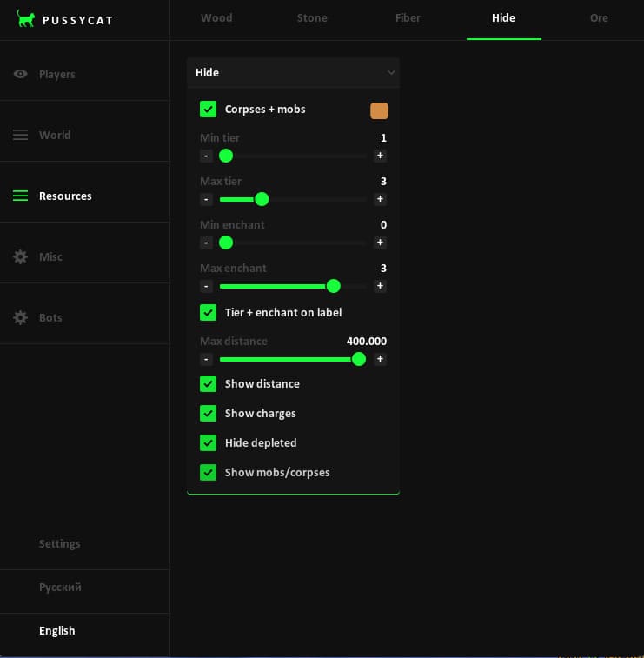Viewport: 644px width, 658px height.
Task: Click the gear icon next to Misc
Action: pos(20,256)
